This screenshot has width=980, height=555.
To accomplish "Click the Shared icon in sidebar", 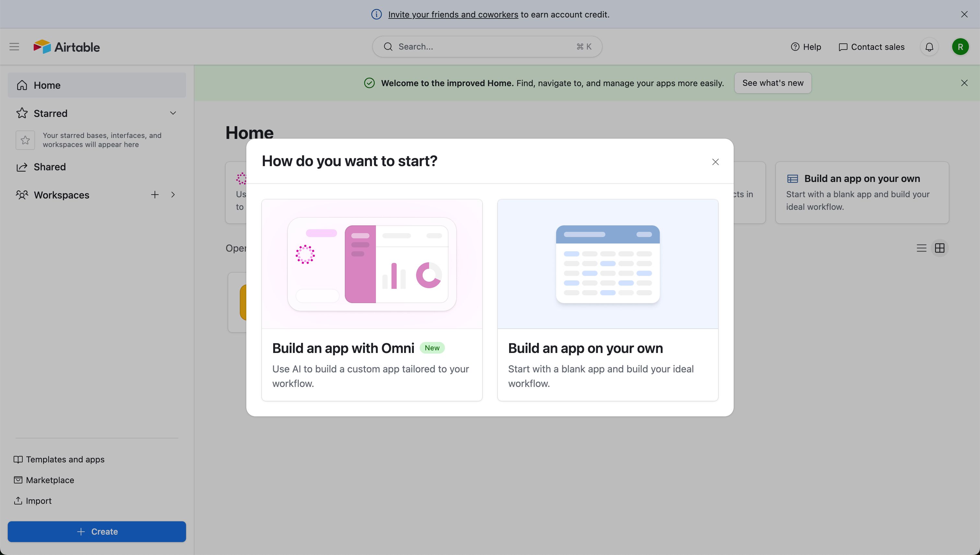I will [x=22, y=167].
